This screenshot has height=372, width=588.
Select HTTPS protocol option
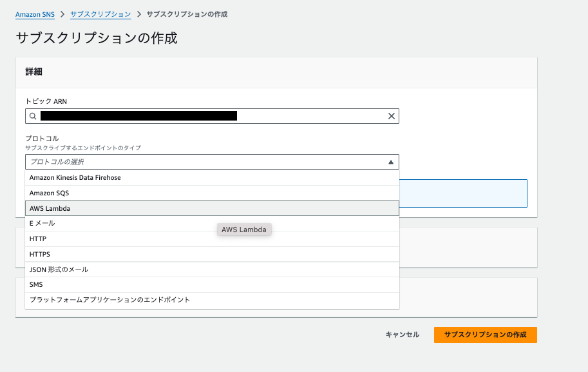point(212,254)
